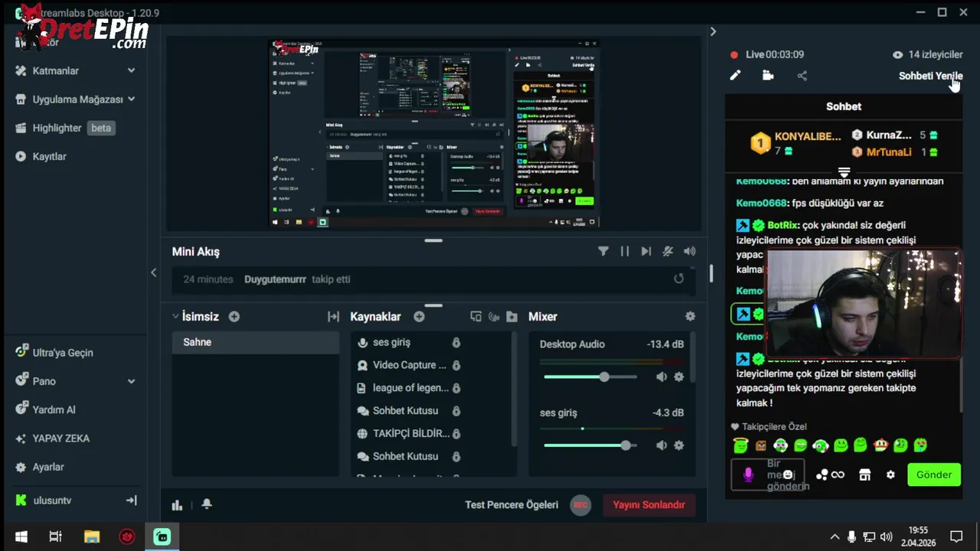Expand Pano menu chevron
The image size is (980, 551).
(131, 381)
